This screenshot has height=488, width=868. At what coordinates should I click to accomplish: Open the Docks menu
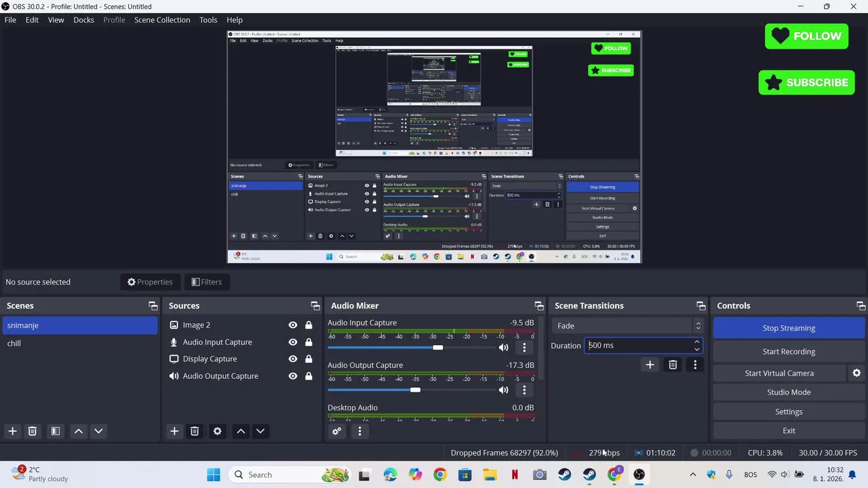84,20
